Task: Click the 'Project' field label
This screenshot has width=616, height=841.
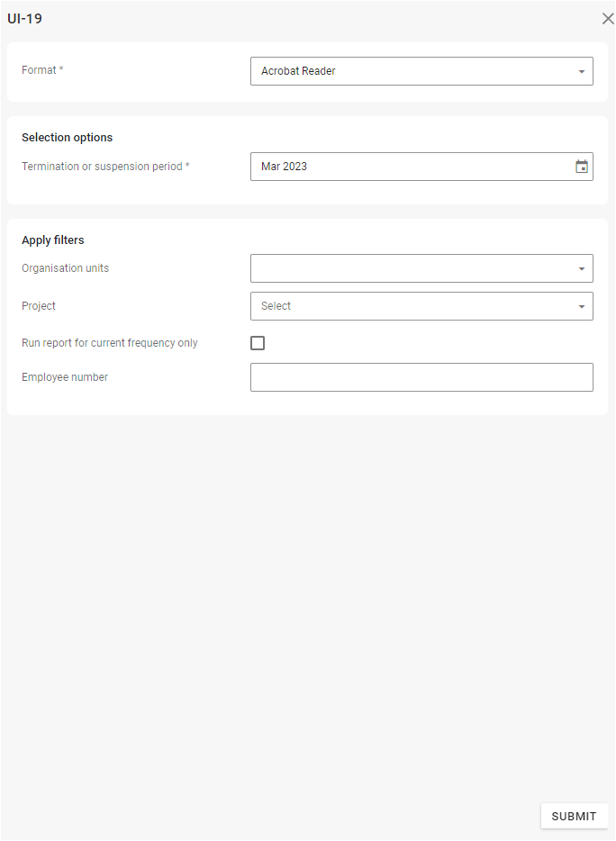Action: 39,306
